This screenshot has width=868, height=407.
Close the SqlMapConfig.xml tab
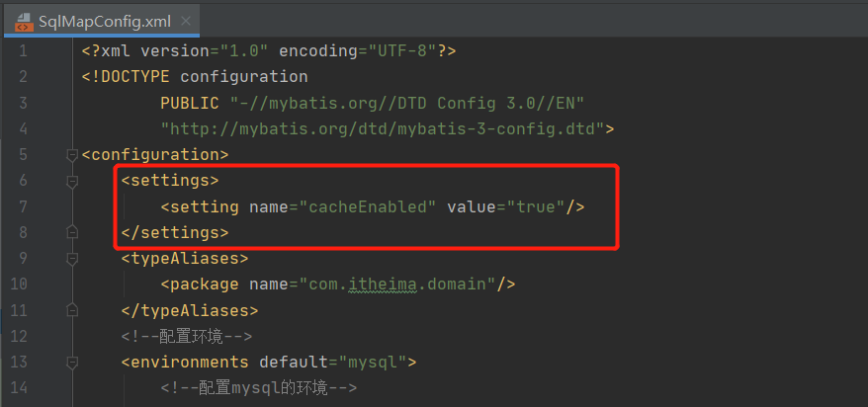point(186,21)
